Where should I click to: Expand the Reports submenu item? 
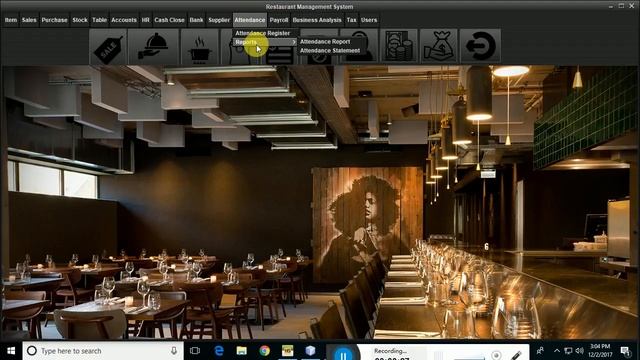point(264,42)
